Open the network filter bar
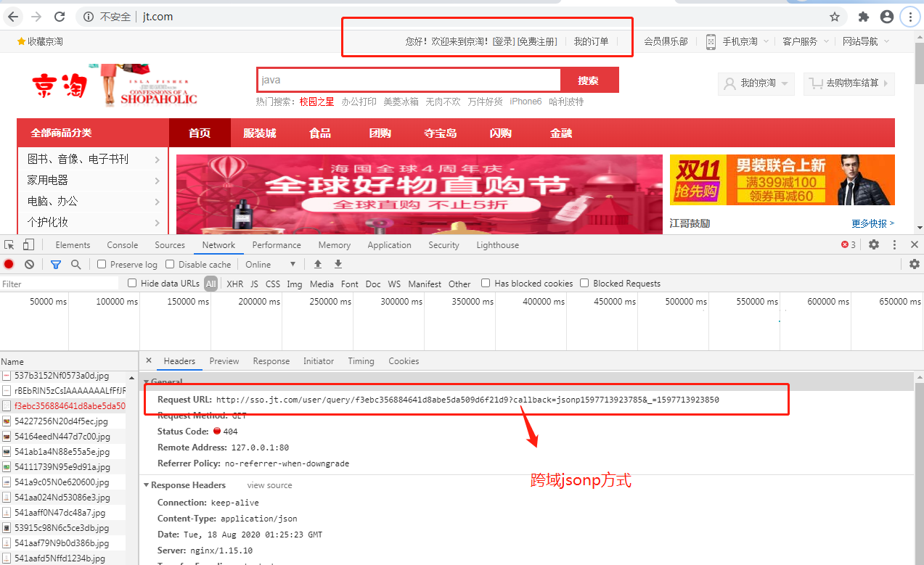The image size is (924, 565). pos(55,264)
